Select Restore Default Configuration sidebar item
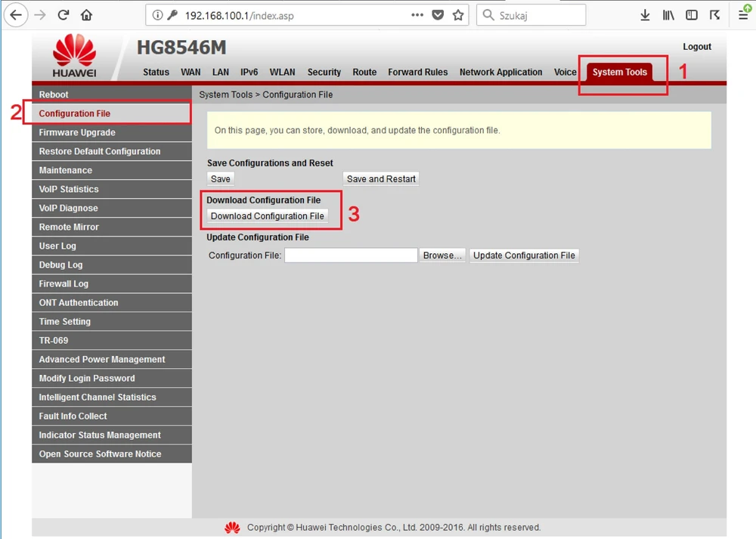 (x=100, y=151)
